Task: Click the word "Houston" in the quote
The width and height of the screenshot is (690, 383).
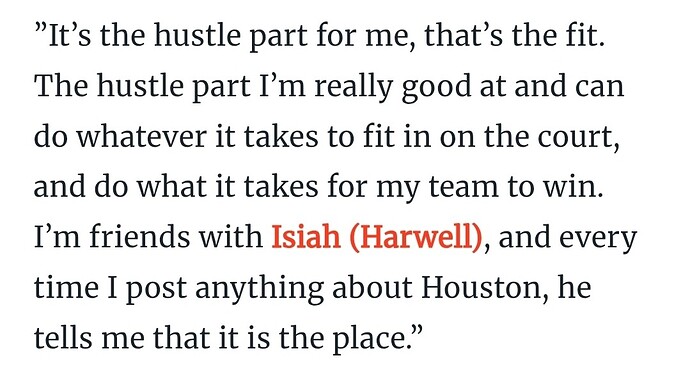Action: pyautogui.click(x=481, y=287)
